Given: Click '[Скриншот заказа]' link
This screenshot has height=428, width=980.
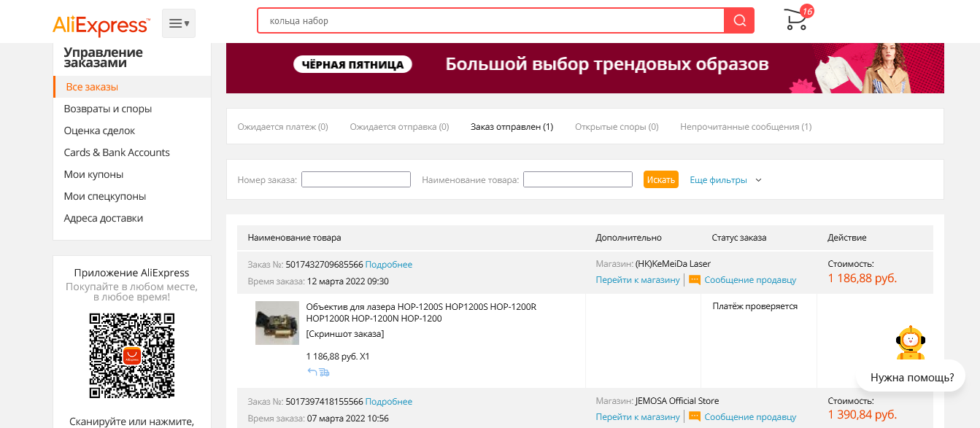Looking at the screenshot, I should [x=345, y=334].
